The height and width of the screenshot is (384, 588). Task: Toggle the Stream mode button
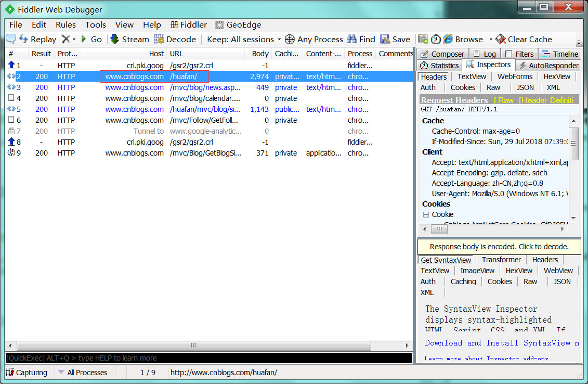pos(129,39)
